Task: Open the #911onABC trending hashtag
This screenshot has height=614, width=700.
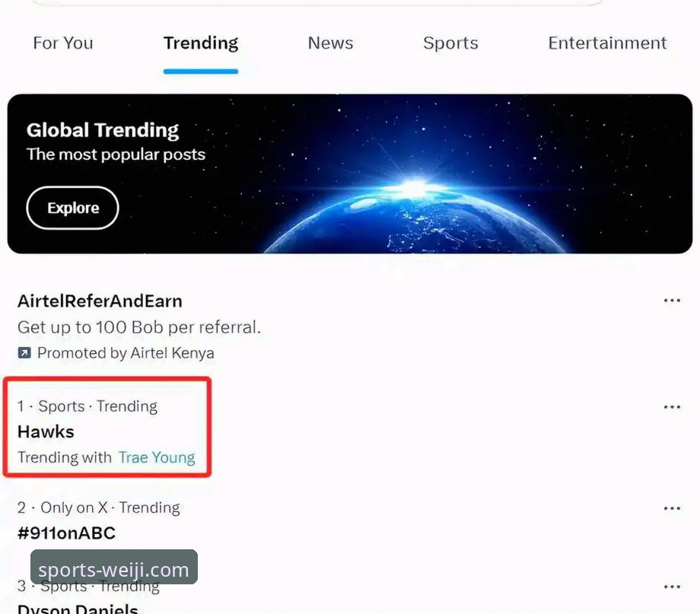Action: coord(66,533)
